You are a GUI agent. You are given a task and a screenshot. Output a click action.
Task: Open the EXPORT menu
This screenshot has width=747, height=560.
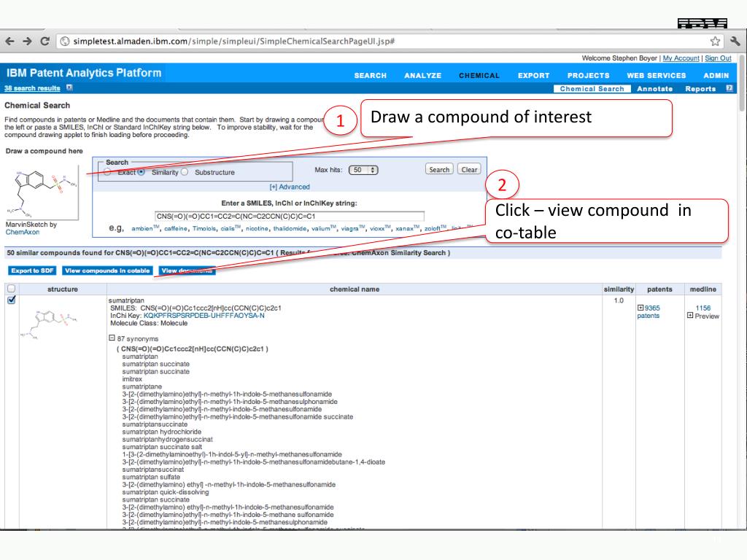pyautogui.click(x=533, y=75)
